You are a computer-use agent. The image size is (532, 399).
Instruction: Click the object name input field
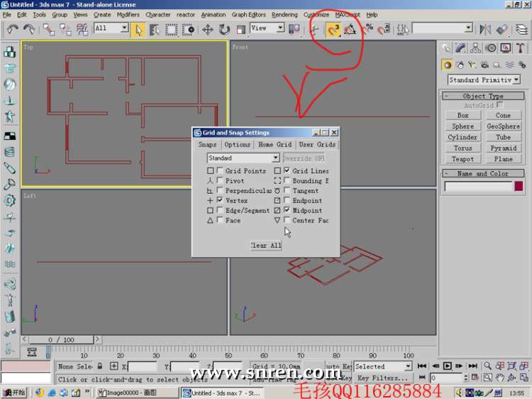478,186
